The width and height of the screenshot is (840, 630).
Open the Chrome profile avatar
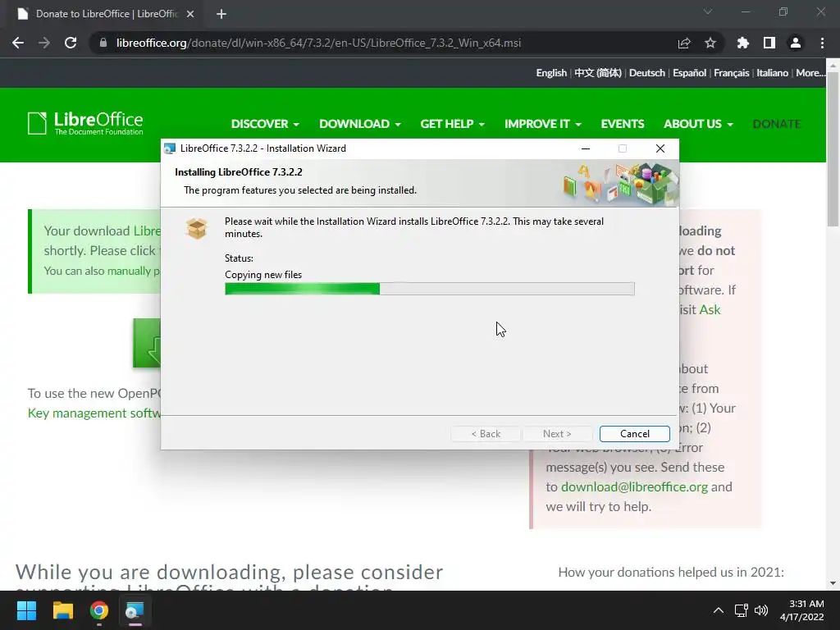pos(796,43)
